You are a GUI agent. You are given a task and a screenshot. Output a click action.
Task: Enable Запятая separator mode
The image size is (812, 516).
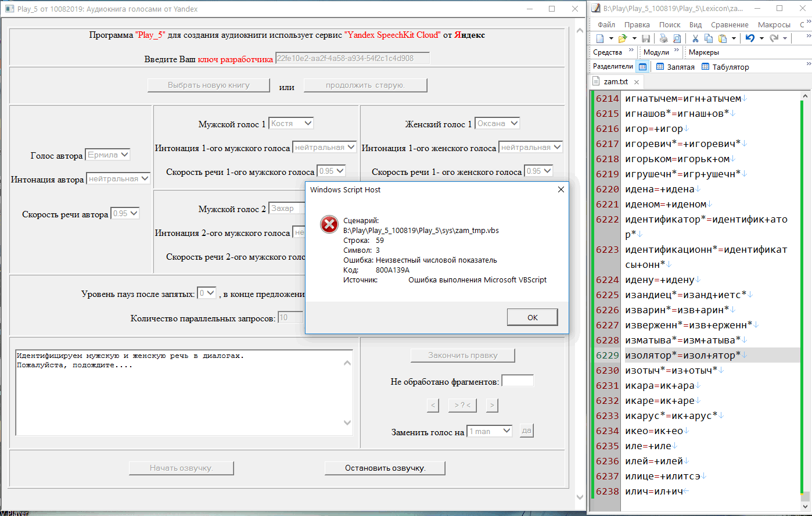click(x=675, y=67)
